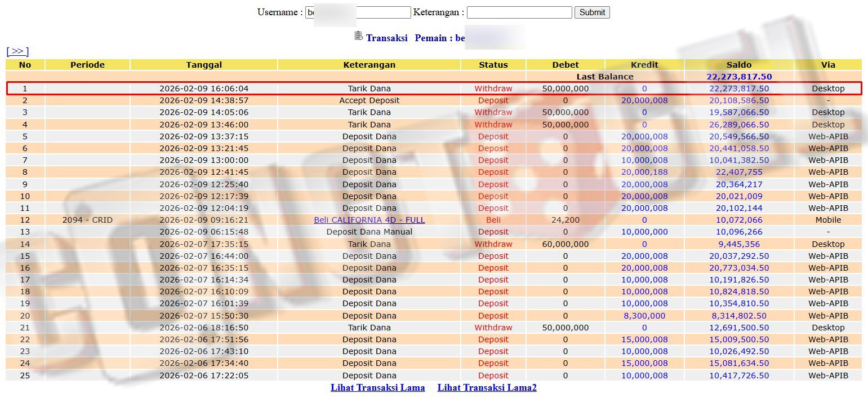
Task: Click the Lihat Transaksi Lama link
Action: [x=377, y=387]
